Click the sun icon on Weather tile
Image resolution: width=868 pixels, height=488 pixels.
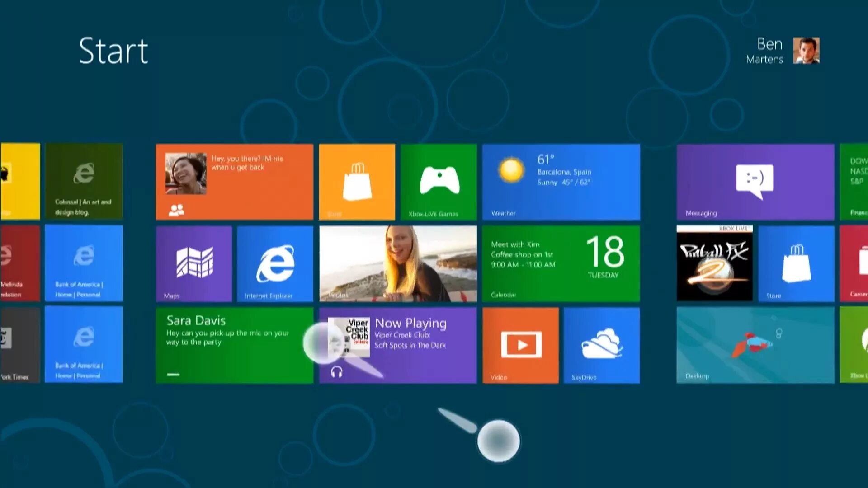tap(511, 170)
